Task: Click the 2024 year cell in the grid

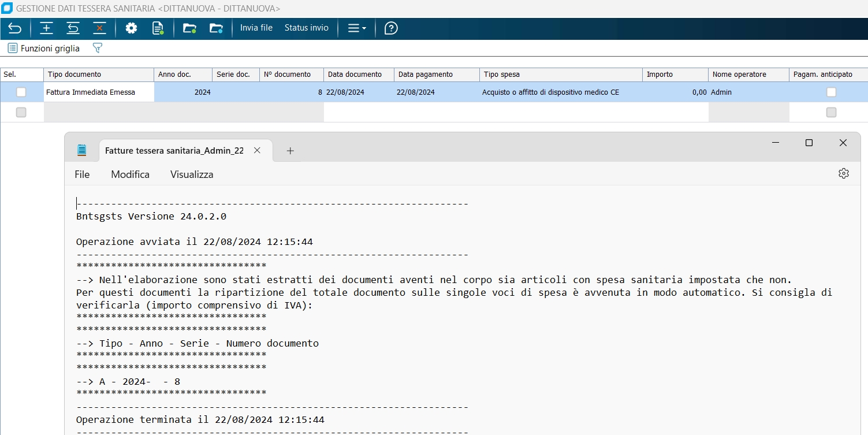Action: pyautogui.click(x=183, y=92)
